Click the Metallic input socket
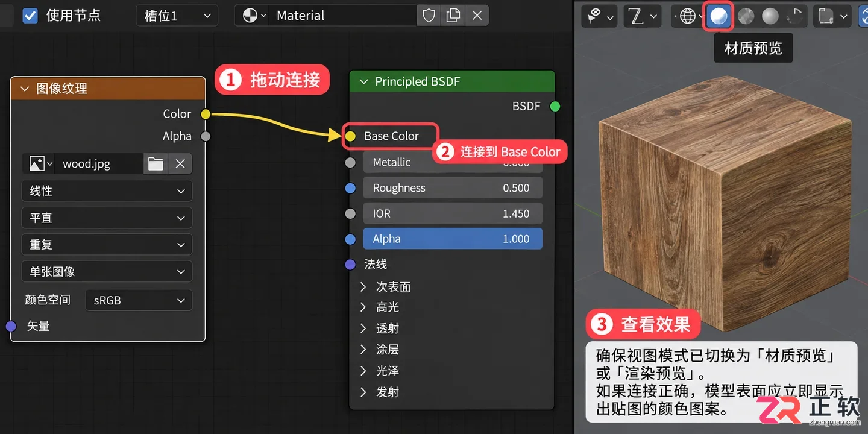Image resolution: width=868 pixels, height=434 pixels. point(350,162)
